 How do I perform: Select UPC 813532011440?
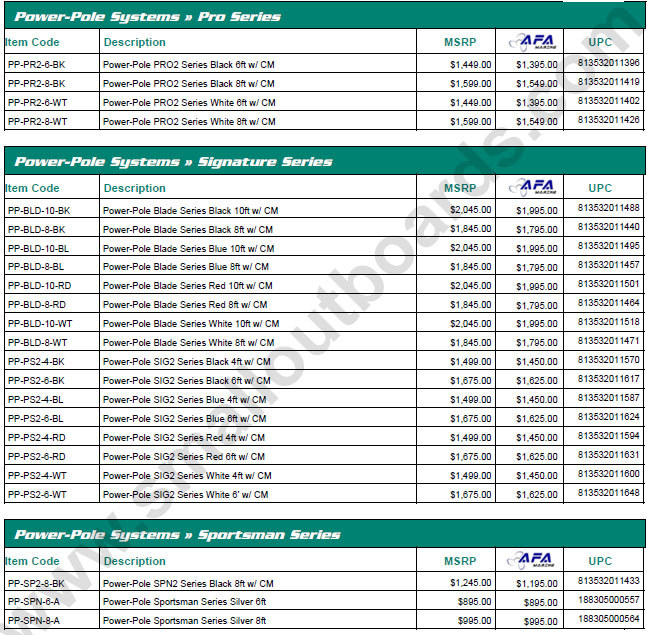(x=609, y=227)
